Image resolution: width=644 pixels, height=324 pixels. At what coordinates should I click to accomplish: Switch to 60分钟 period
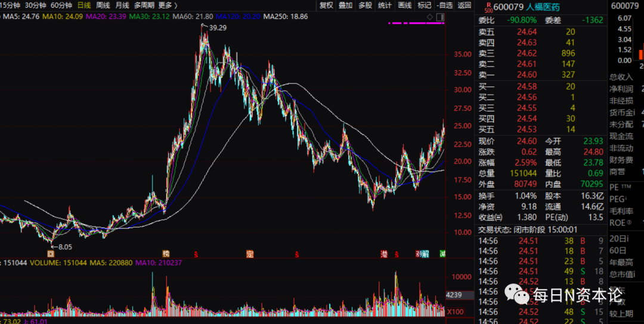(61, 5)
